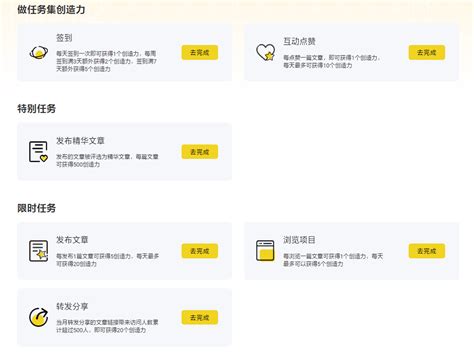
Task: Click the share arrow icon for 转发分享
Action: pyautogui.click(x=39, y=317)
